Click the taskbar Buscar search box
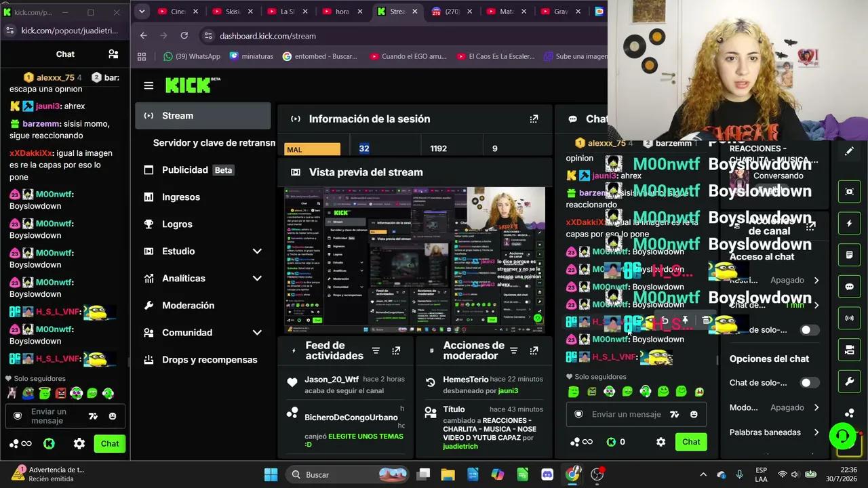The height and width of the screenshot is (488, 868). click(x=347, y=474)
